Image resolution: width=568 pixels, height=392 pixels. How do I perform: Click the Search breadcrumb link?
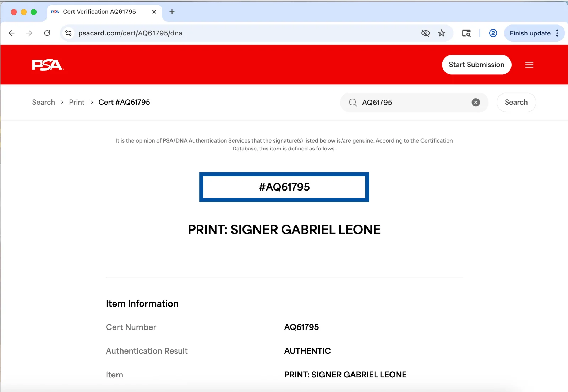[x=44, y=102]
